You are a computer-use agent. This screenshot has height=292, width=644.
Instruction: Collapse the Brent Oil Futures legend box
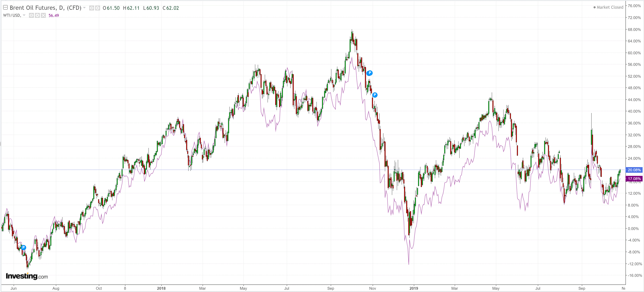point(5,8)
